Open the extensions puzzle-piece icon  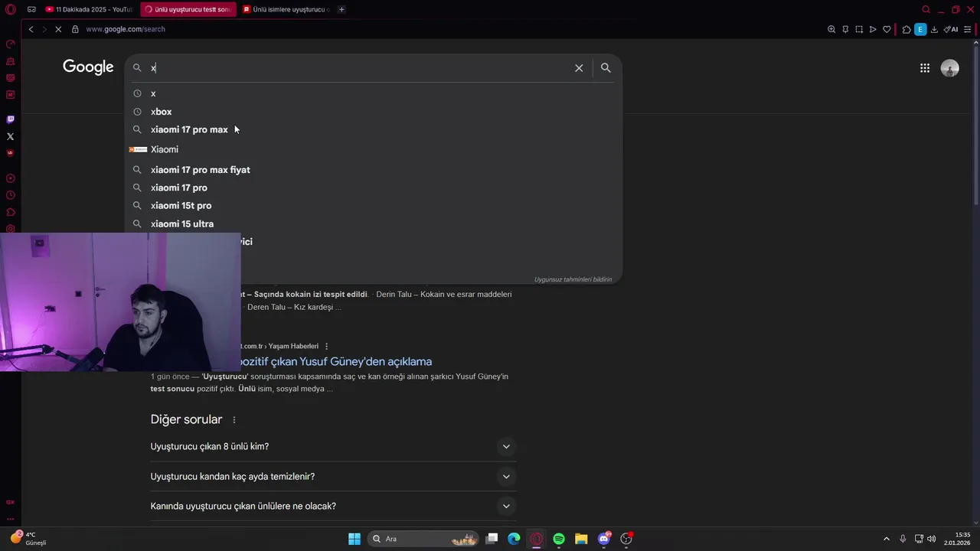[x=906, y=29]
